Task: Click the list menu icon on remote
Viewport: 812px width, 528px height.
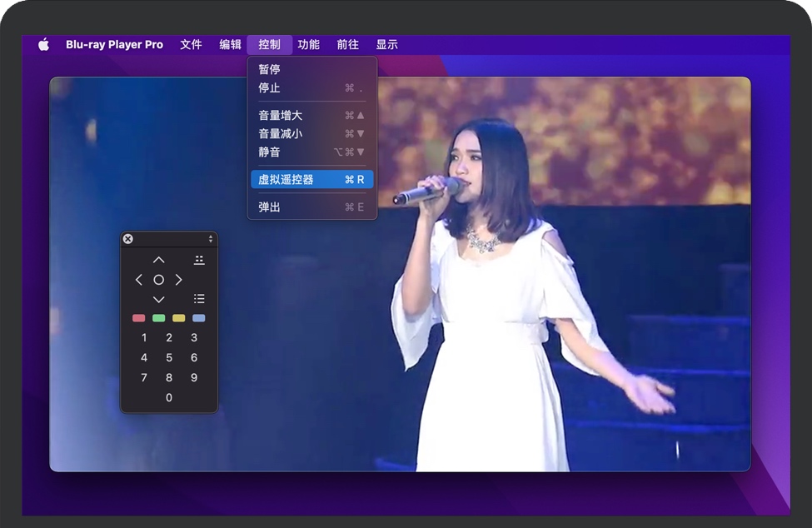Action: tap(199, 299)
